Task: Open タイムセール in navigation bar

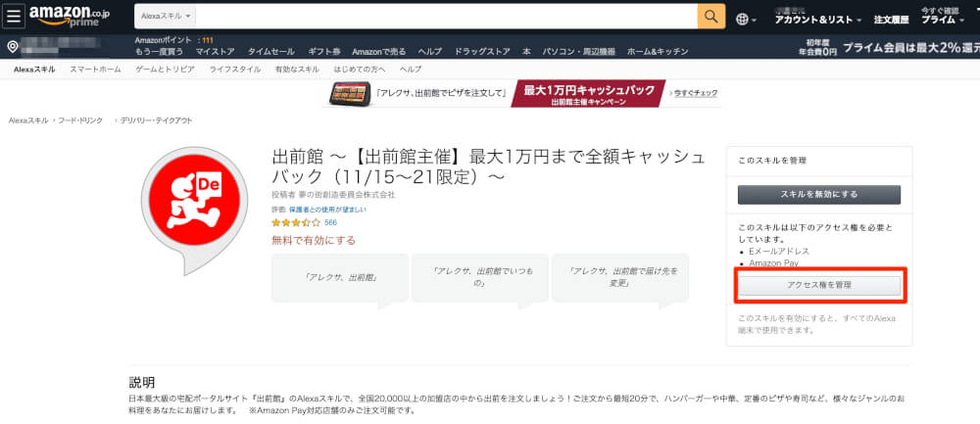Action: click(271, 51)
